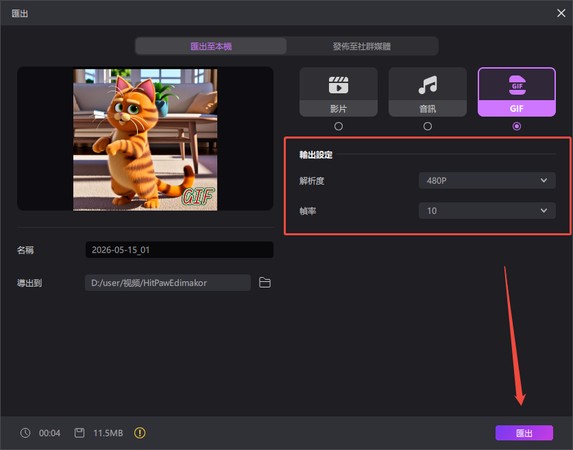The image size is (573, 450).
Task: Select the 影片 video export card
Action: click(x=338, y=92)
